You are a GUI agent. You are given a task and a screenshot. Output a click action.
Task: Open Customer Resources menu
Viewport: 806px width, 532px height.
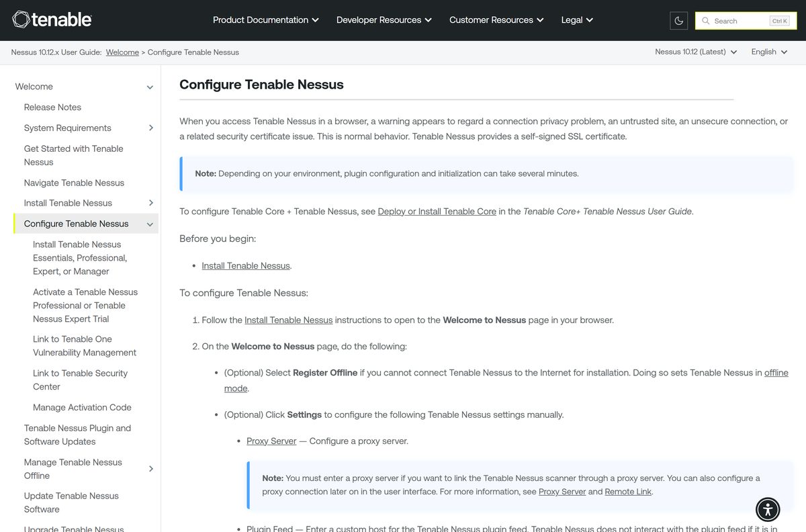(496, 20)
